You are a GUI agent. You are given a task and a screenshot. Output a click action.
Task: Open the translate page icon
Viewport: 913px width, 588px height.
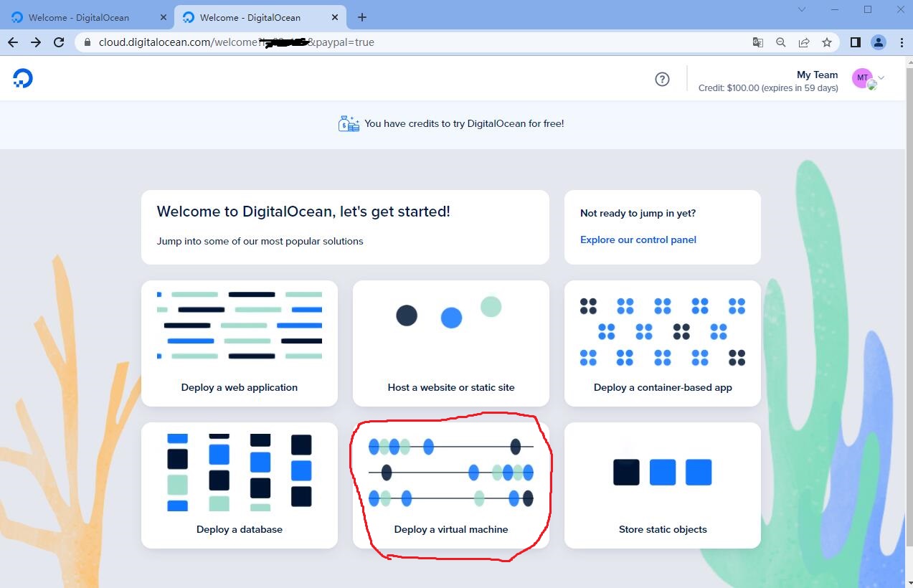tap(758, 42)
